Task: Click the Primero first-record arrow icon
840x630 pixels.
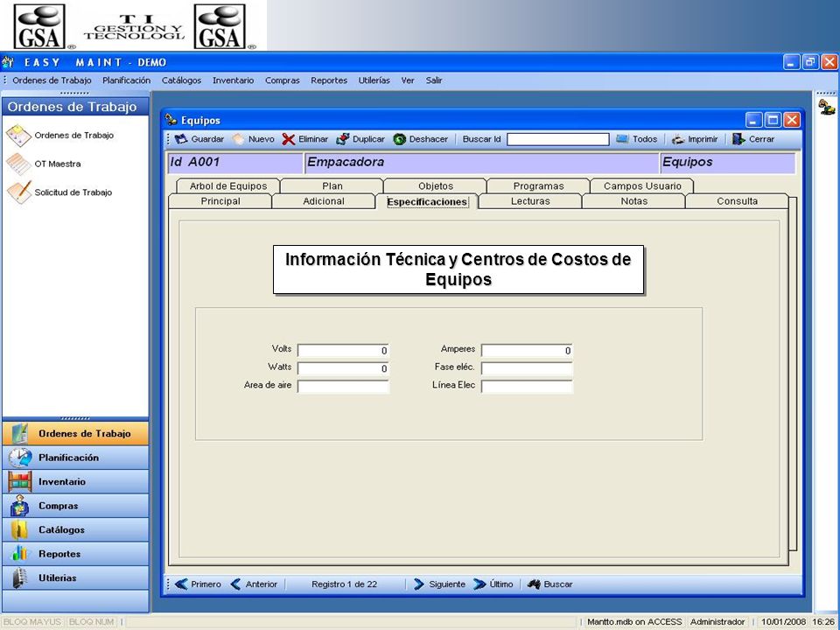Action: [x=181, y=584]
